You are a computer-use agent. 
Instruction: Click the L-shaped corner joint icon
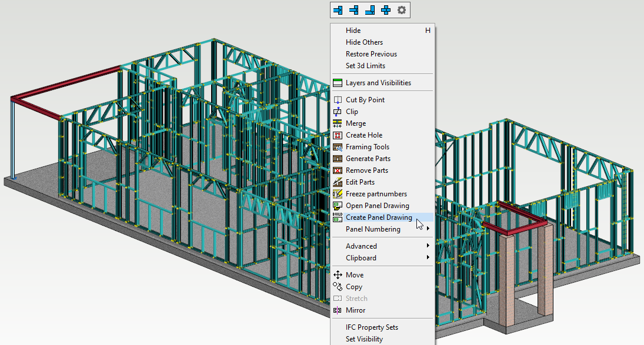[x=370, y=10]
